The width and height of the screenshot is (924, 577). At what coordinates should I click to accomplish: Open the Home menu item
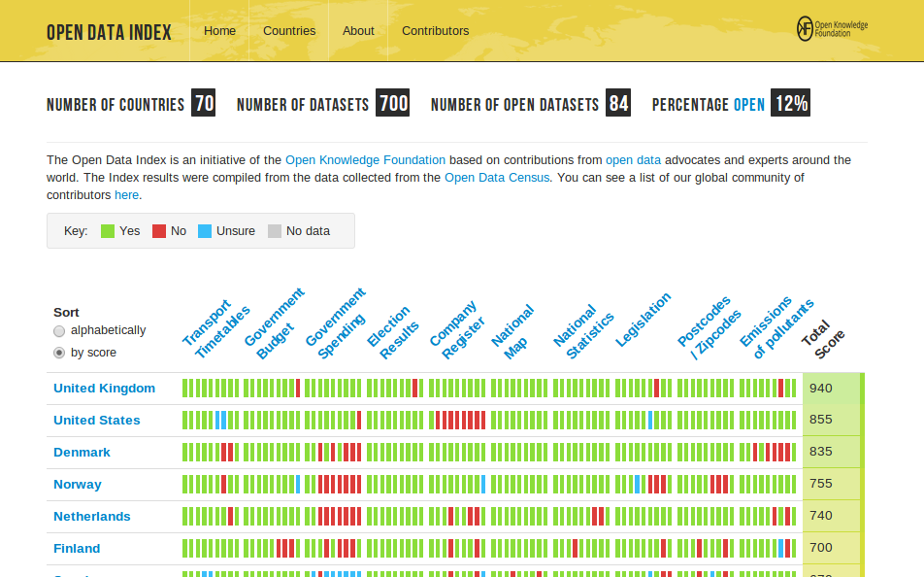pos(219,31)
